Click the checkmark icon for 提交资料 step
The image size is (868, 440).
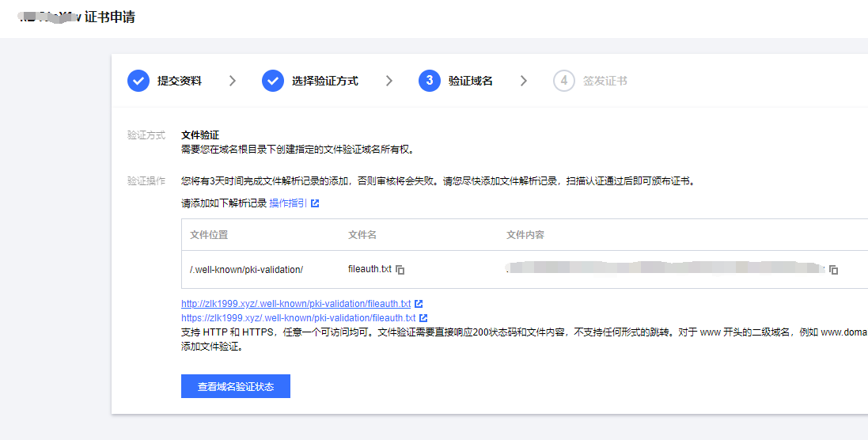click(x=138, y=81)
